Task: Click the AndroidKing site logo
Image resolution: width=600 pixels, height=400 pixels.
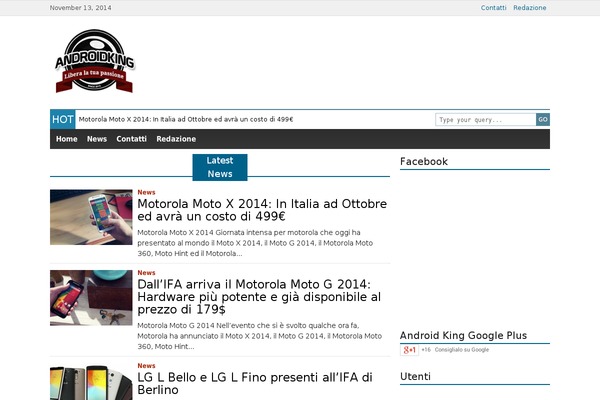Action: click(95, 61)
